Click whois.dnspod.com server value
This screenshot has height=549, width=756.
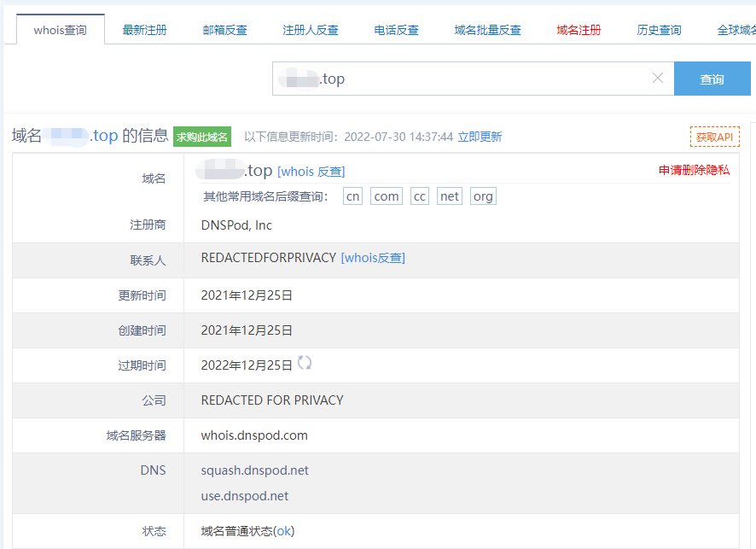(254, 435)
